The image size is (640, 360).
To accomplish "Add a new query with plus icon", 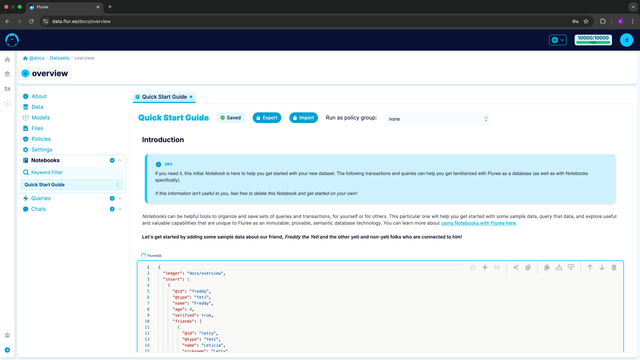I will coord(112,198).
